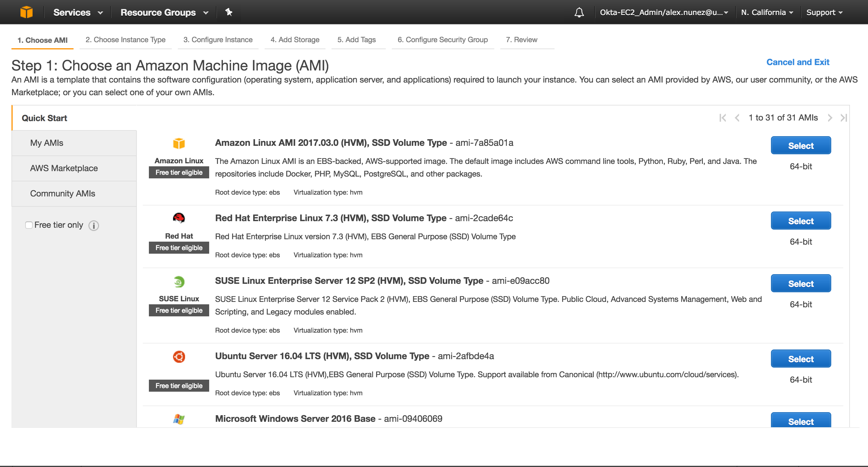Go to 6. Configure Security Group step
Screen dimensions: 868x467
[442, 40]
